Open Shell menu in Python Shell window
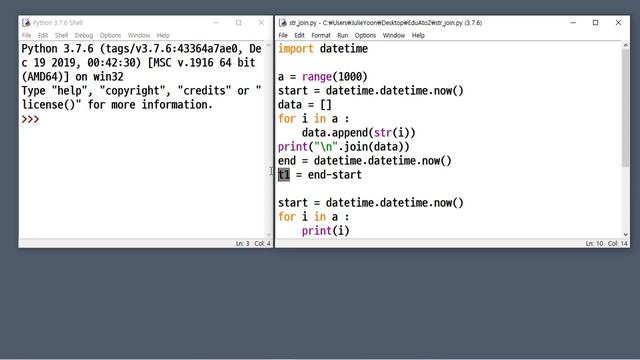The image size is (640, 360). 61,36
